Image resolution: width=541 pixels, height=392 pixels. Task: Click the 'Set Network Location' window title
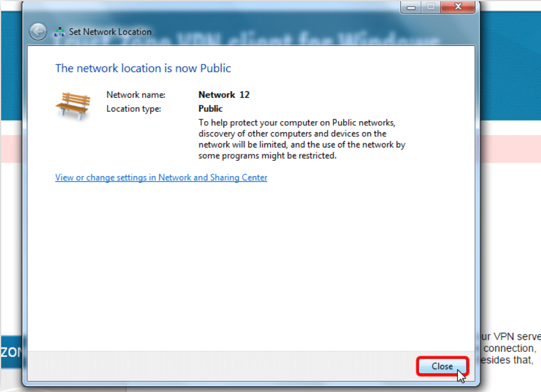point(110,32)
